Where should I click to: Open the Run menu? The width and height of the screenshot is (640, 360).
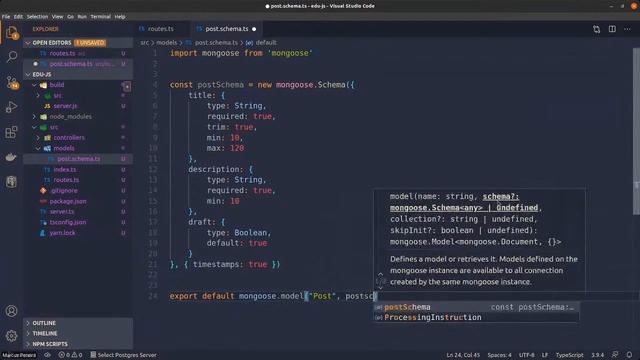tap(82, 17)
